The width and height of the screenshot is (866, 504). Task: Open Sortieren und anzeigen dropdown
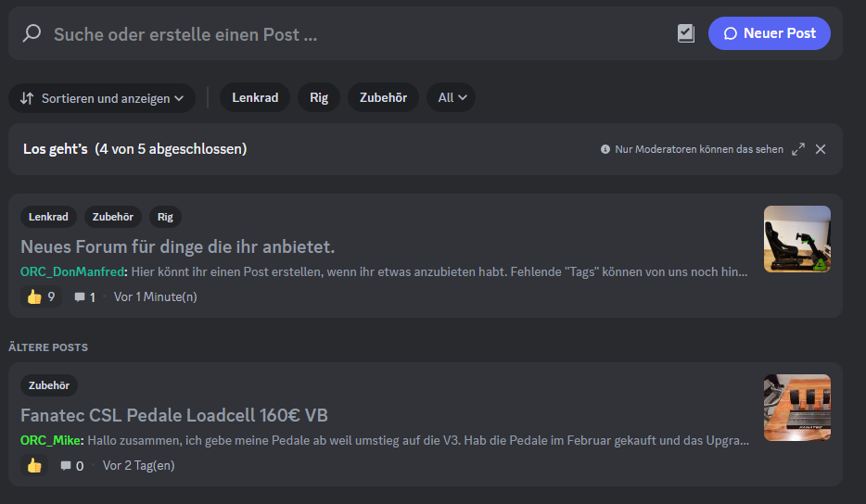102,98
